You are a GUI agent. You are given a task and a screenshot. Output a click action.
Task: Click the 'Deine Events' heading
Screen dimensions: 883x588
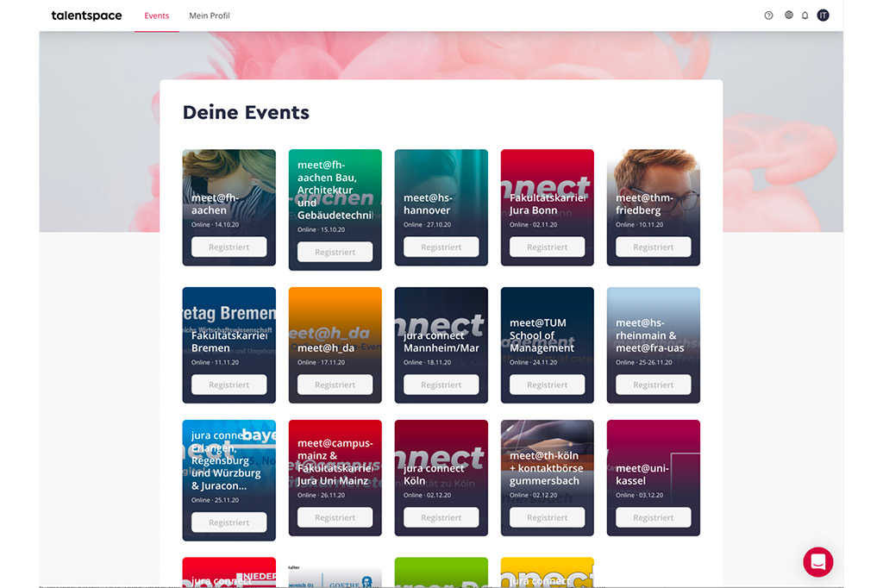(246, 112)
